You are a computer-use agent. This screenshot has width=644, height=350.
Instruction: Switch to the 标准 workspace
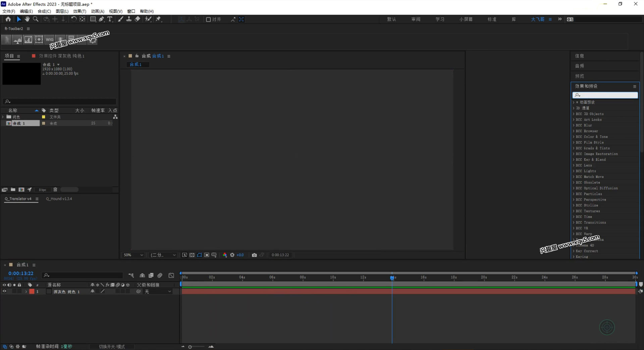point(492,19)
